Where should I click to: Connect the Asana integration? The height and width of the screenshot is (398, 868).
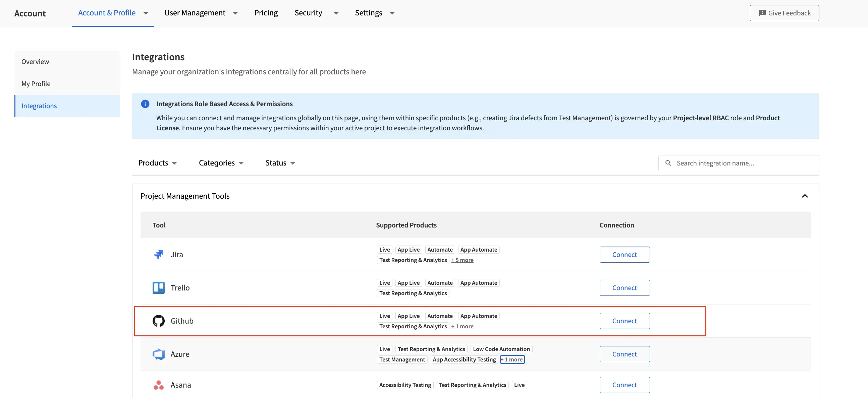click(625, 385)
